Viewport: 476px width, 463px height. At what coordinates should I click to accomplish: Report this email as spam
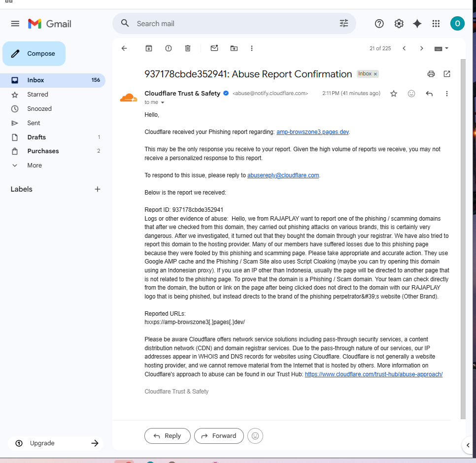[168, 48]
